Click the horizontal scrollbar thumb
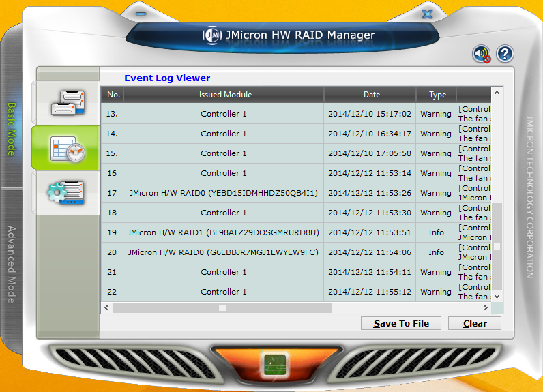 pyautogui.click(x=222, y=307)
